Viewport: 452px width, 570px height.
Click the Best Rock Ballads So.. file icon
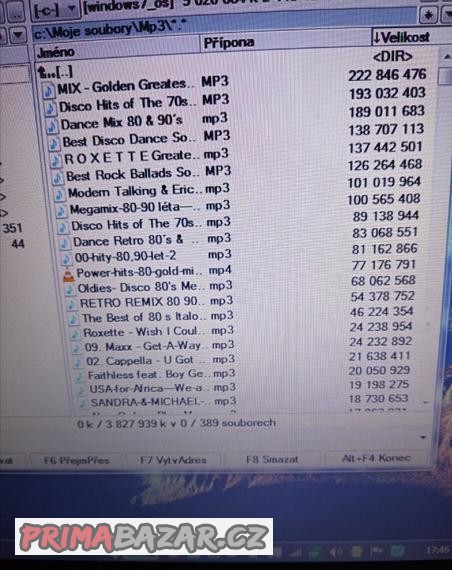coord(57,177)
